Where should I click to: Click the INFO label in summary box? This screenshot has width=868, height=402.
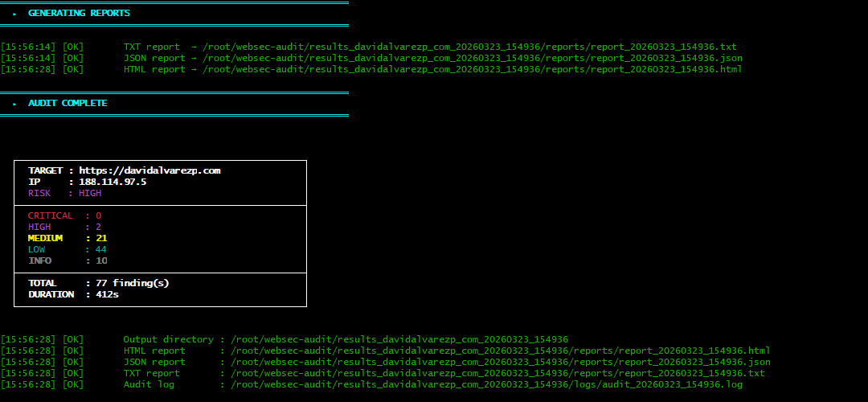tap(39, 260)
